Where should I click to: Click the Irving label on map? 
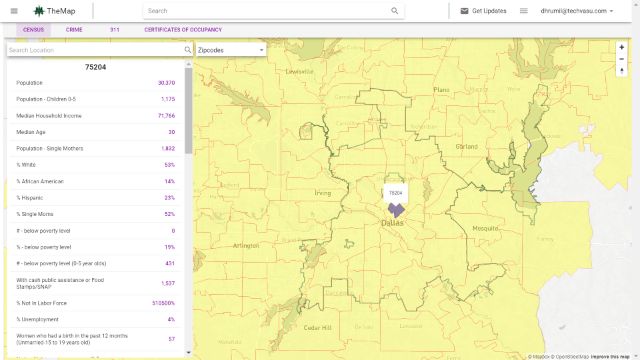(323, 193)
